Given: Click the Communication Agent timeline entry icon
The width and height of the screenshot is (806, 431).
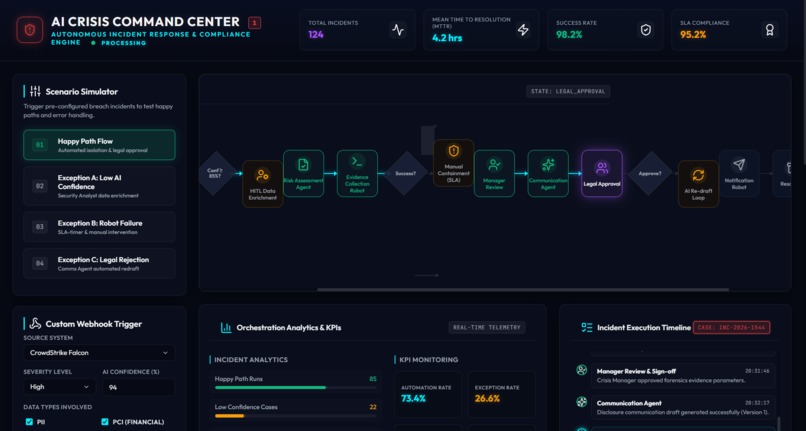Looking at the screenshot, I should [581, 402].
